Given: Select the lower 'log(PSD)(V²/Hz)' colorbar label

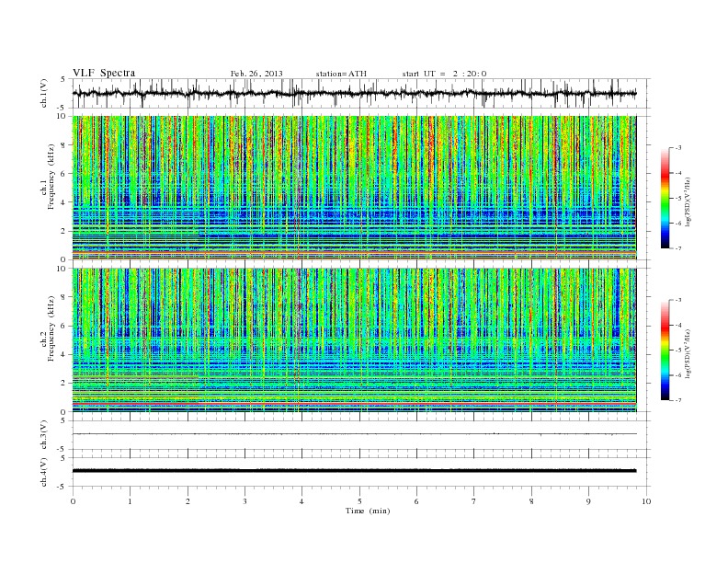Looking at the screenshot, I should (x=688, y=354).
